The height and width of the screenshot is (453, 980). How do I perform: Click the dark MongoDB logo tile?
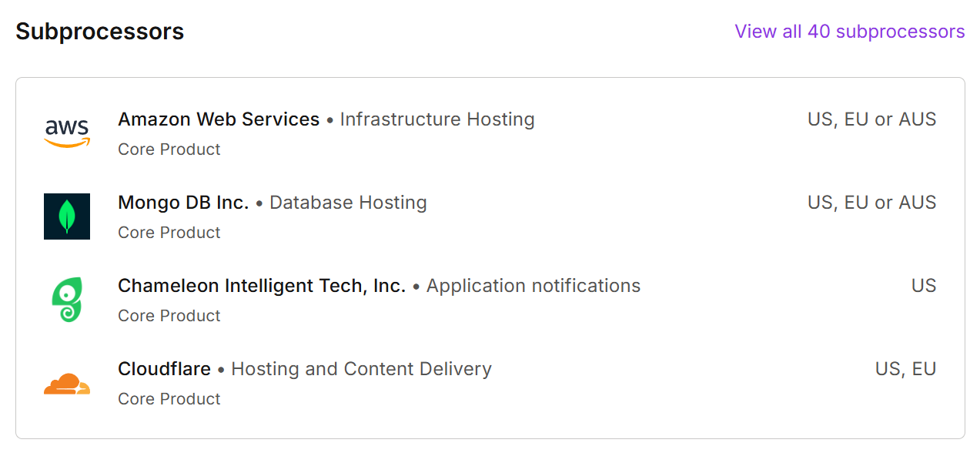pos(67,216)
